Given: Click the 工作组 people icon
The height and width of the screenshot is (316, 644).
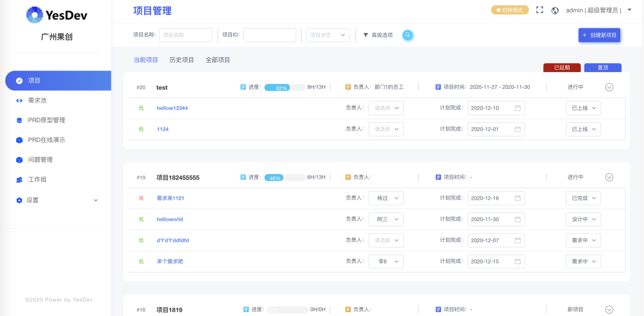Looking at the screenshot, I should coord(19,179).
